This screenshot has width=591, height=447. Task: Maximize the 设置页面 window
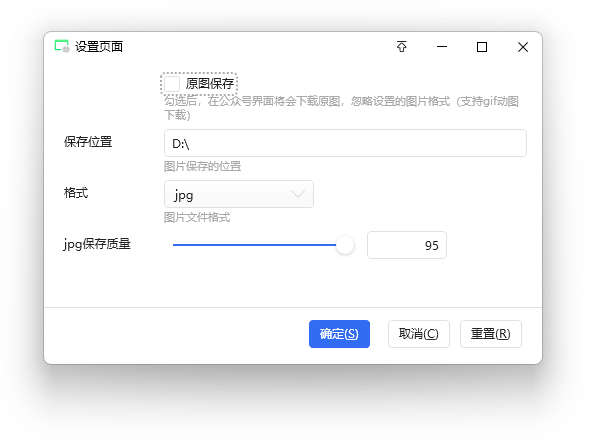pyautogui.click(x=482, y=47)
